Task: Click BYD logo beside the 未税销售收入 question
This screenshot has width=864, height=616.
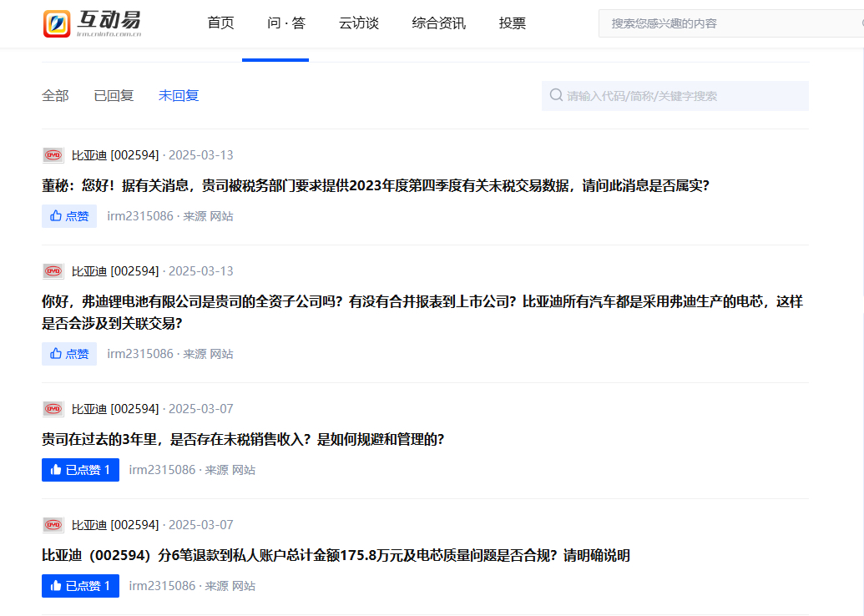Action: pos(53,409)
